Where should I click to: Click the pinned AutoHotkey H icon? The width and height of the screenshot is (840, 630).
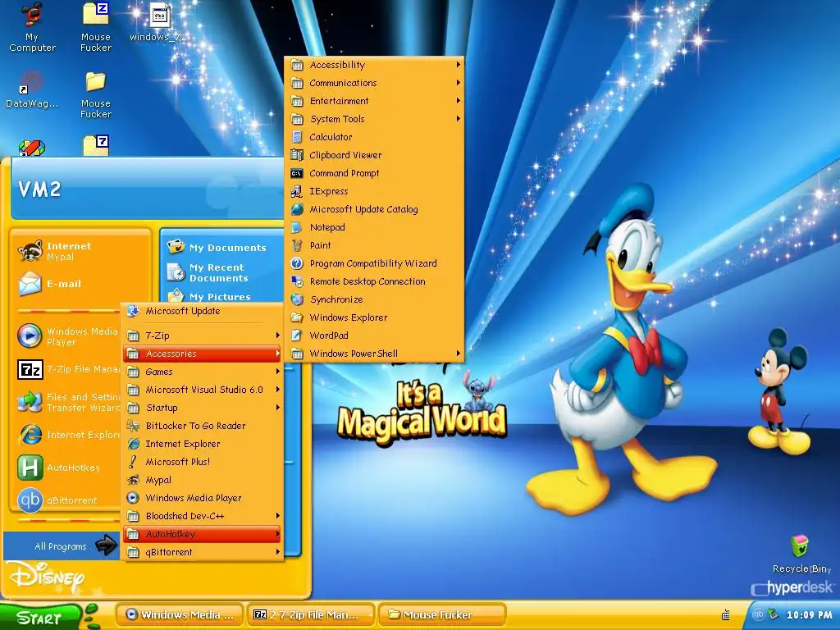pyautogui.click(x=30, y=467)
